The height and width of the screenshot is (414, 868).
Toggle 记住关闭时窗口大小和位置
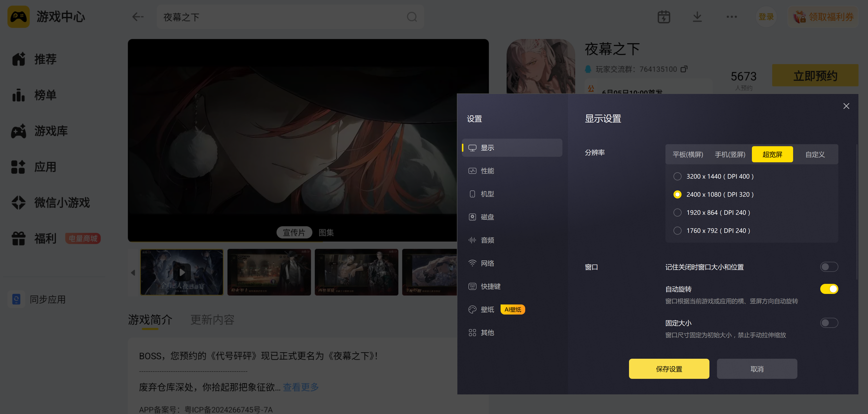(829, 267)
